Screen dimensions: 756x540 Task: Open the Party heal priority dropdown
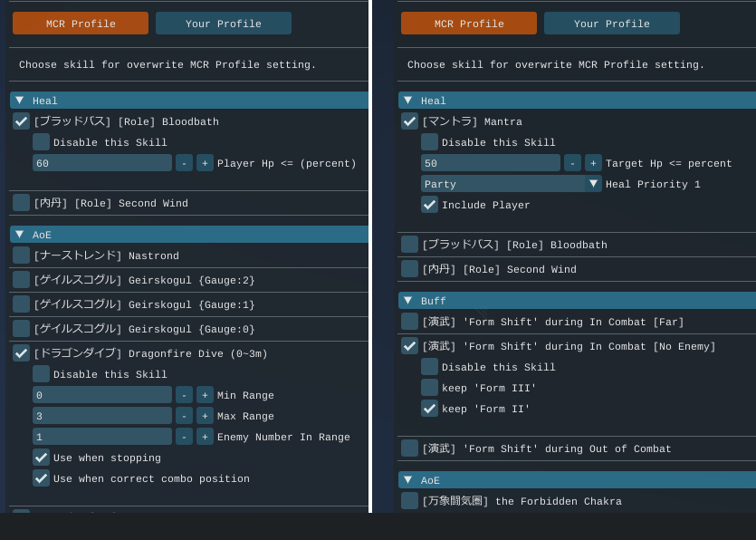(512, 184)
